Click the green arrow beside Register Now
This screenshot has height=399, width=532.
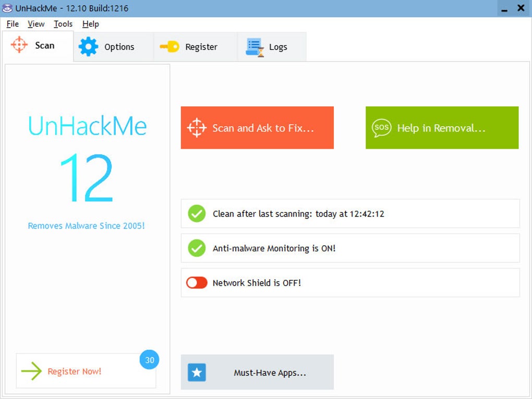coord(31,371)
